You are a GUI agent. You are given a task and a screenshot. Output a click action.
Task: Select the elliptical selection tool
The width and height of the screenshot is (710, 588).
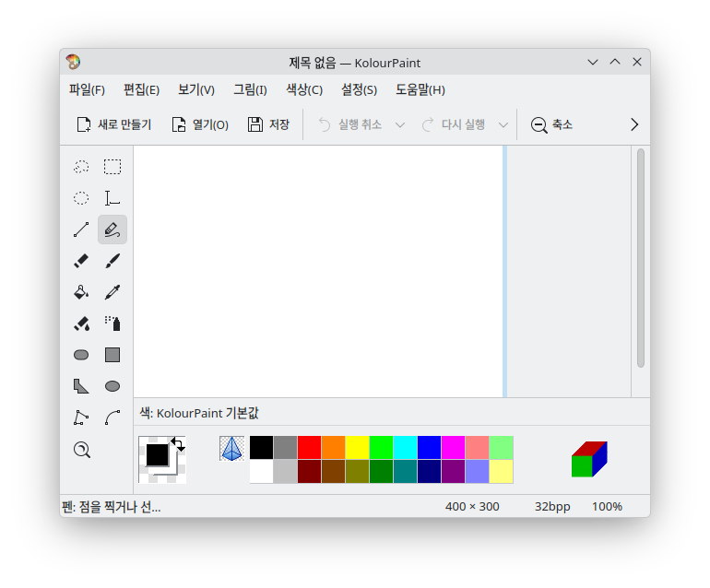[81, 198]
